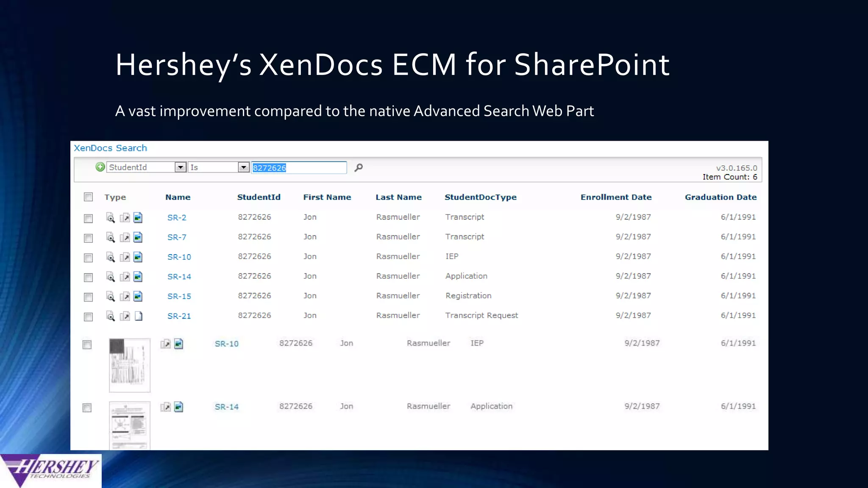Screen dimensions: 868x488
Task: Open the SR-10 link in the list
Action: coord(179,257)
